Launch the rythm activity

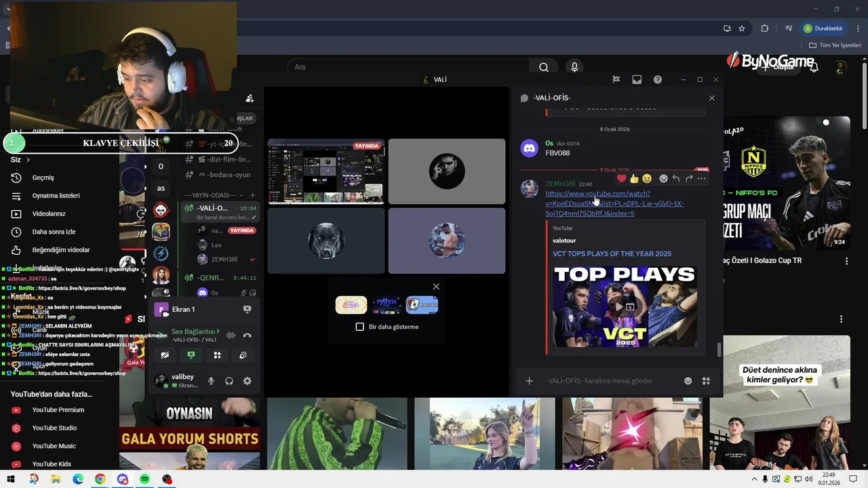[387, 305]
